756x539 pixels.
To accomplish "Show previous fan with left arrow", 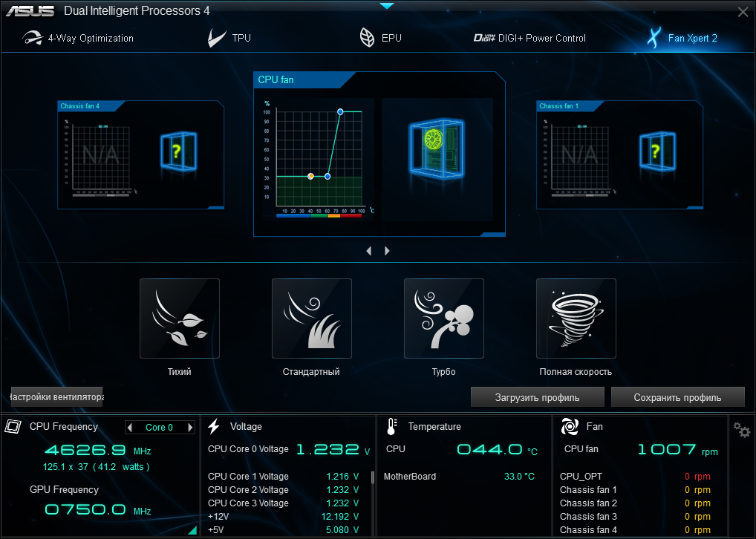I will [369, 251].
